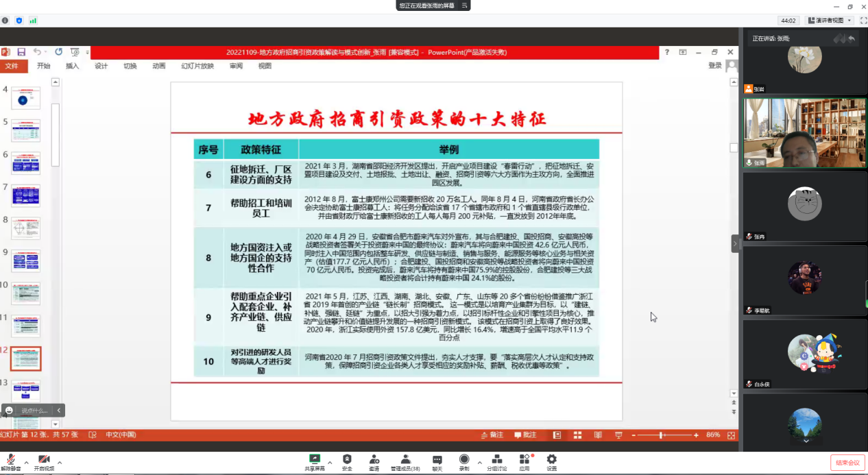Click the sharing banner menu icon at top
Viewport: 868px width, 475px height.
465,5
